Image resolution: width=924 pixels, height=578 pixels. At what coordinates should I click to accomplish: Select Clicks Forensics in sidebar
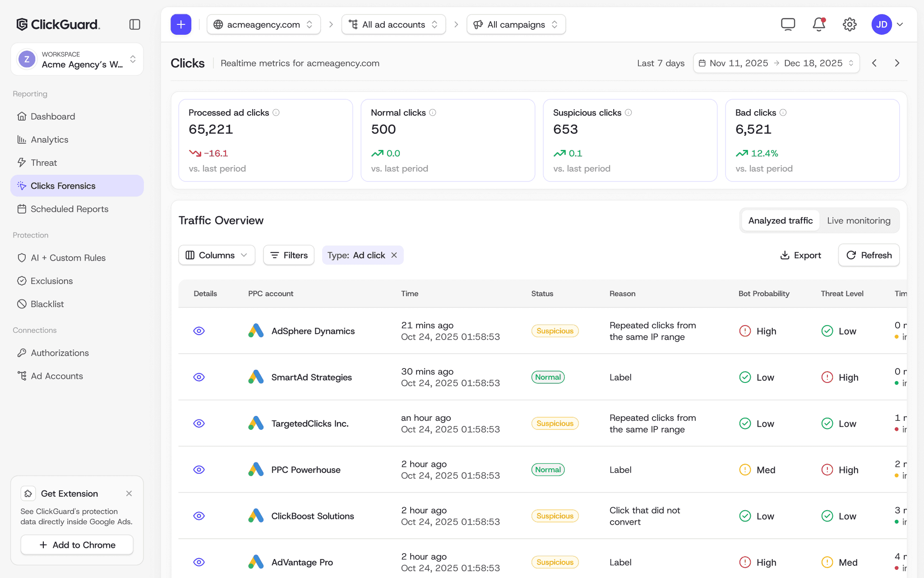coord(77,186)
